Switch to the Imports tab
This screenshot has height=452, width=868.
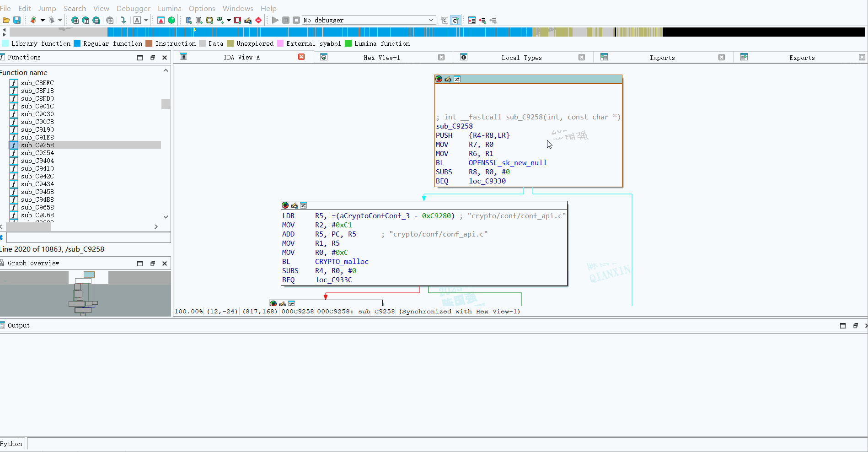point(662,58)
